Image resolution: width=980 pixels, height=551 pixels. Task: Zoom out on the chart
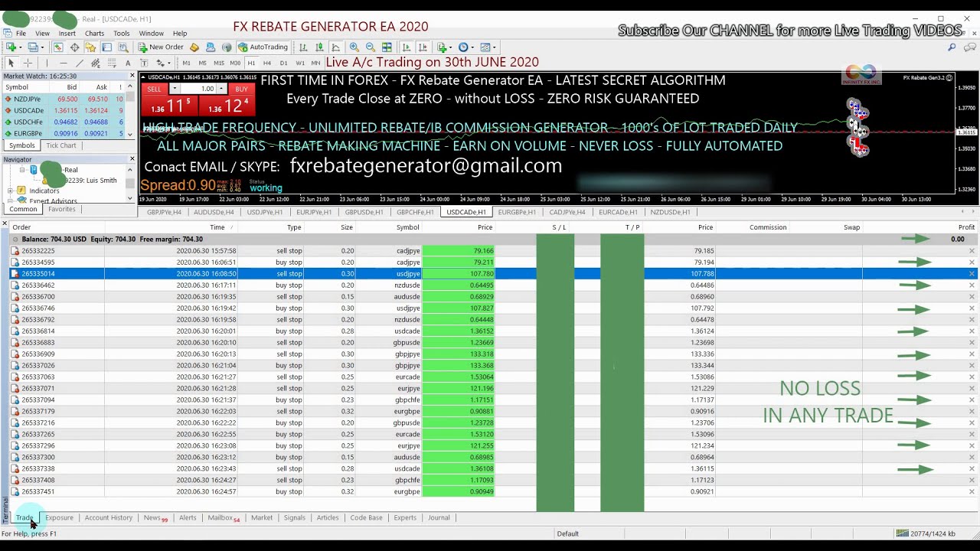(x=371, y=47)
